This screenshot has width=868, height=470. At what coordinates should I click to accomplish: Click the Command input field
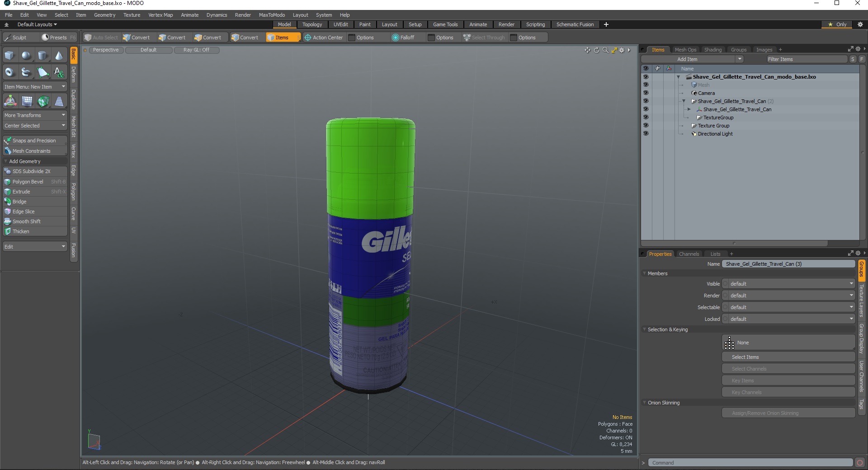click(750, 463)
